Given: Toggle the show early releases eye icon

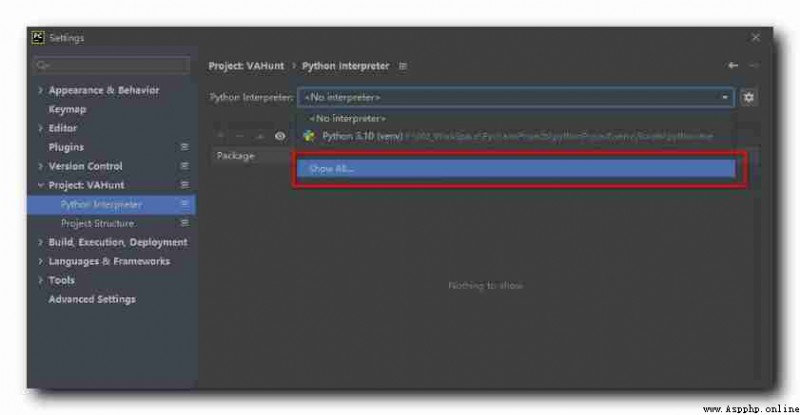Looking at the screenshot, I should (280, 136).
